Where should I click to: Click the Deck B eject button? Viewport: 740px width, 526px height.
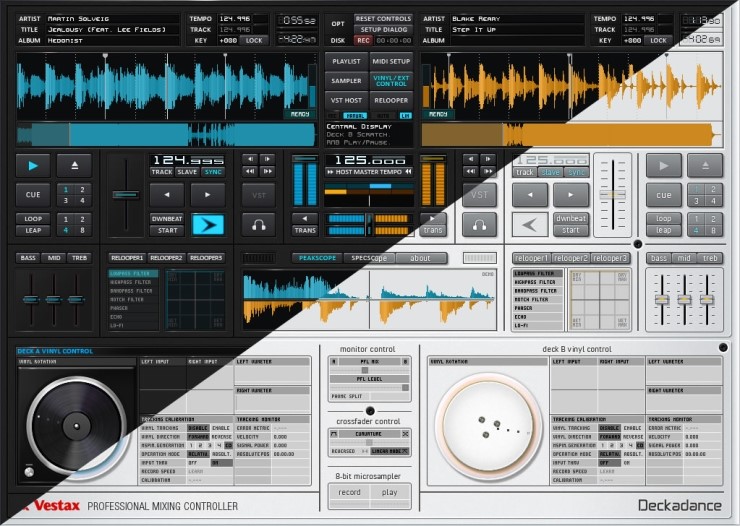coord(704,165)
